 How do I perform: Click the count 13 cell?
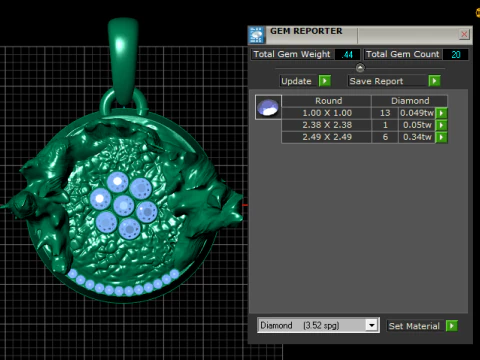tap(385, 113)
